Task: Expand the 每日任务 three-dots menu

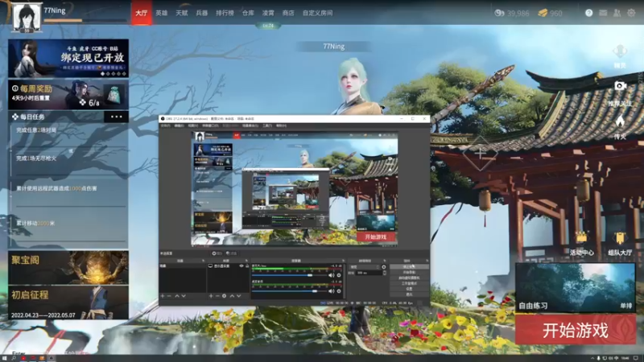Action: pos(116,117)
